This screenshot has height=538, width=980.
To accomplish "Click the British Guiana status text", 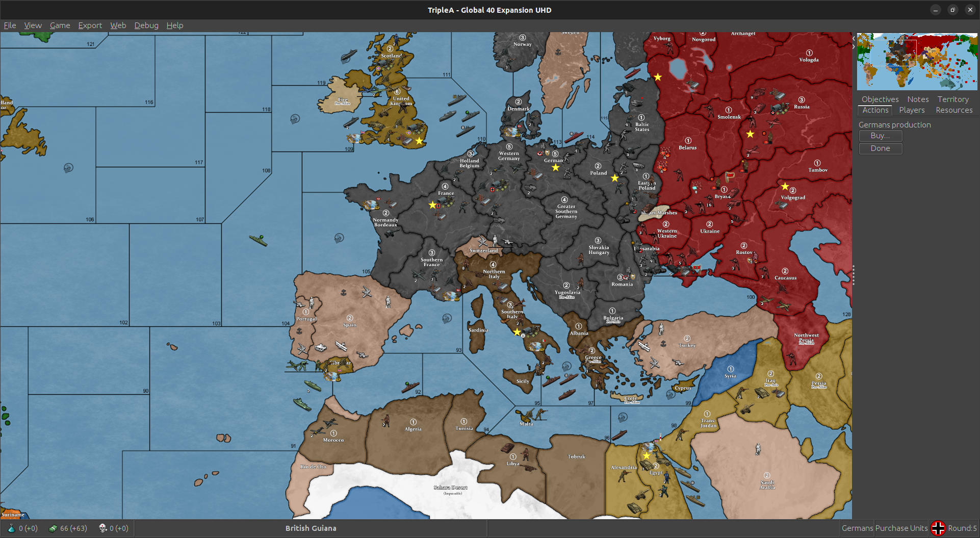I will [x=311, y=528].
